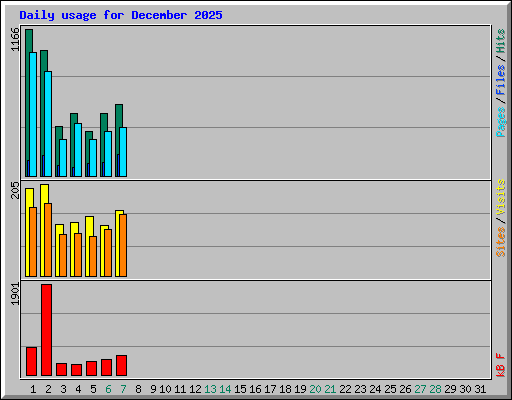Image resolution: width=512 pixels, height=400 pixels.
Task: Click green weekend day label 14
Action: (x=225, y=389)
